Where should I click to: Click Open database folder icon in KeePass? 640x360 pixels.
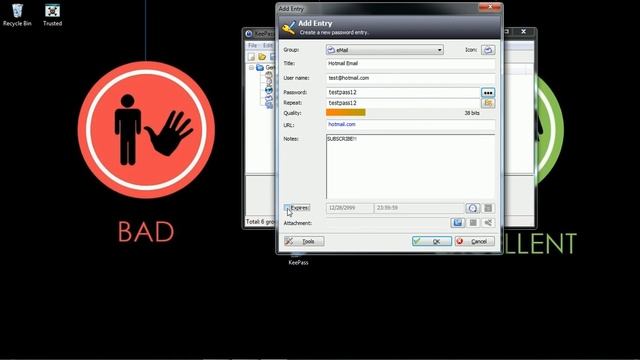262,57
